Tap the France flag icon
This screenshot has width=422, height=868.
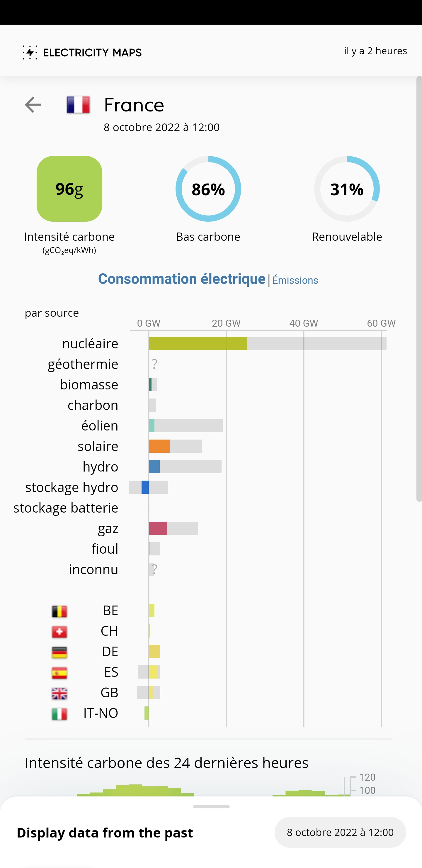click(78, 104)
